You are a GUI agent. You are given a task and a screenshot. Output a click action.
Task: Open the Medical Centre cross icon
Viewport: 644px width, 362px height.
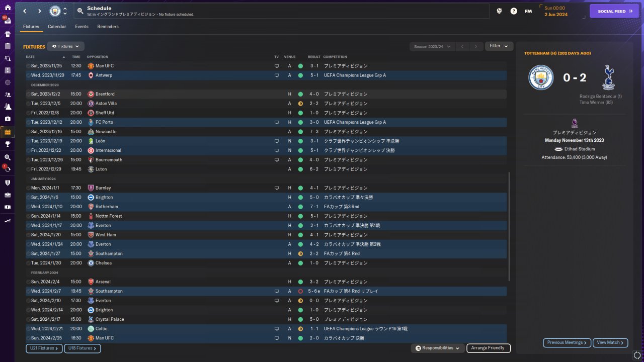pos(8,119)
